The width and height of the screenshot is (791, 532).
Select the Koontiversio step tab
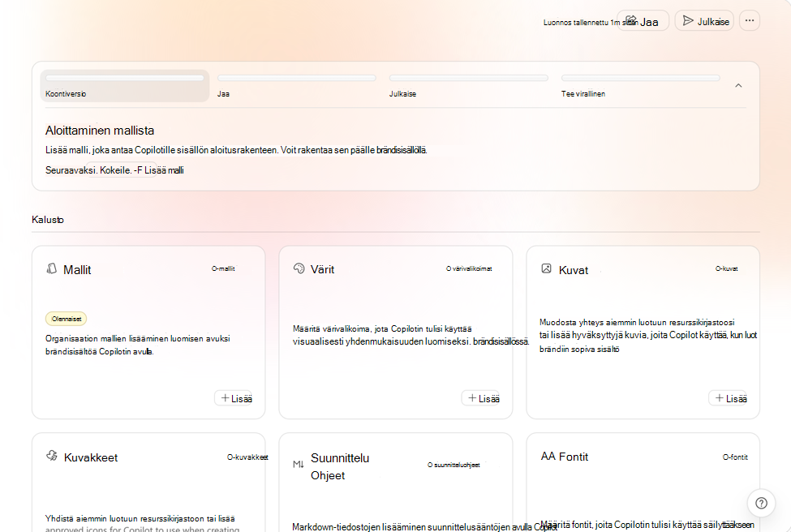pyautogui.click(x=125, y=86)
